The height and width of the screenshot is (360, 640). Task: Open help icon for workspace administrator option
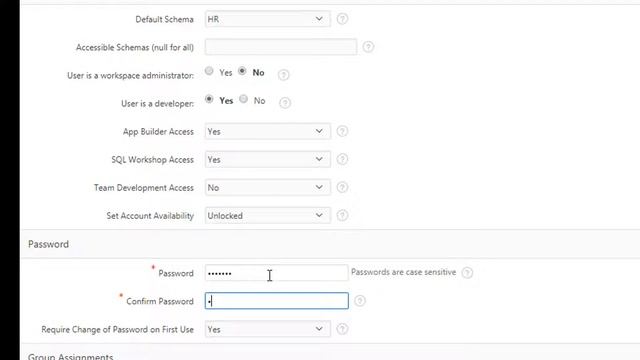tap(283, 75)
